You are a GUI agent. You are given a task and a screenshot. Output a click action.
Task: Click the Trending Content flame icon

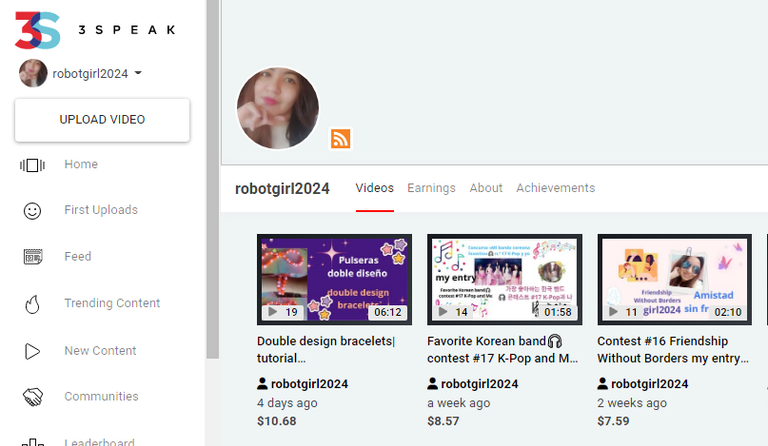click(33, 304)
